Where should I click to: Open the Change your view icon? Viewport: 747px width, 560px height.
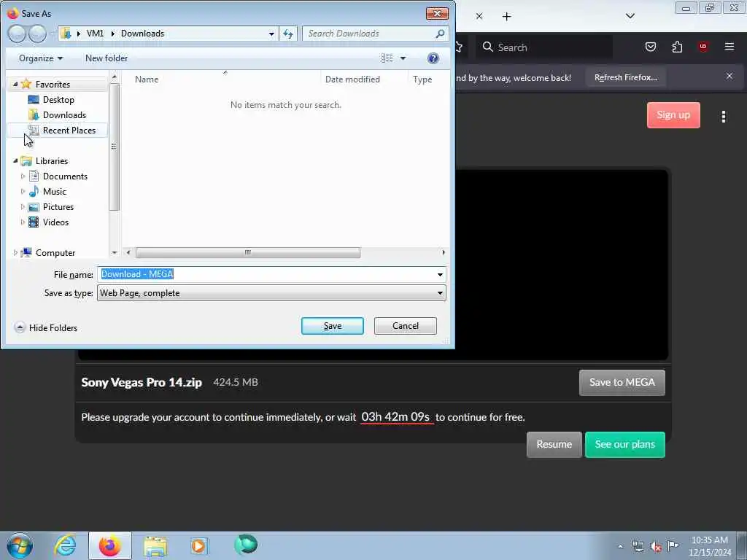[387, 58]
